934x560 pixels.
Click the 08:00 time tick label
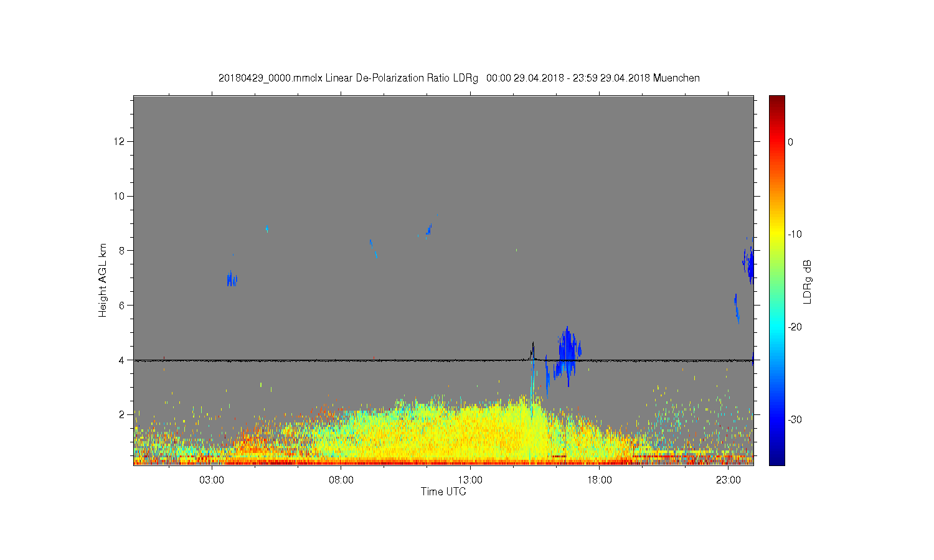point(341,480)
